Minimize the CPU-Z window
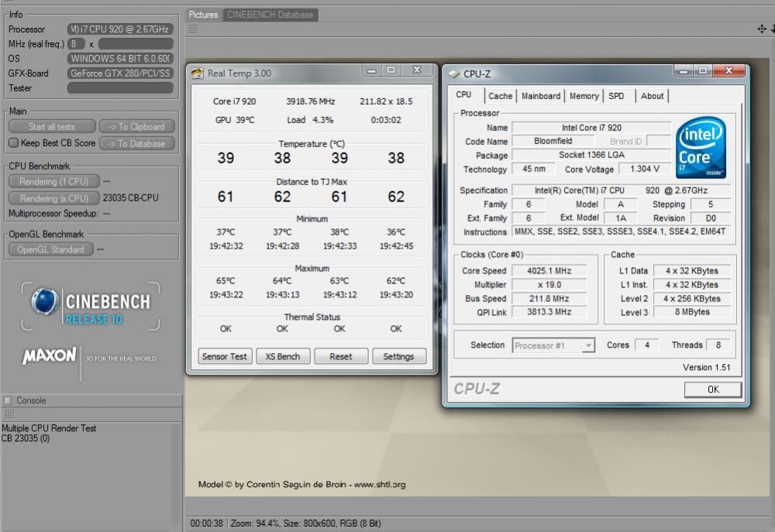Viewport: 775px width, 532px height. point(684,70)
